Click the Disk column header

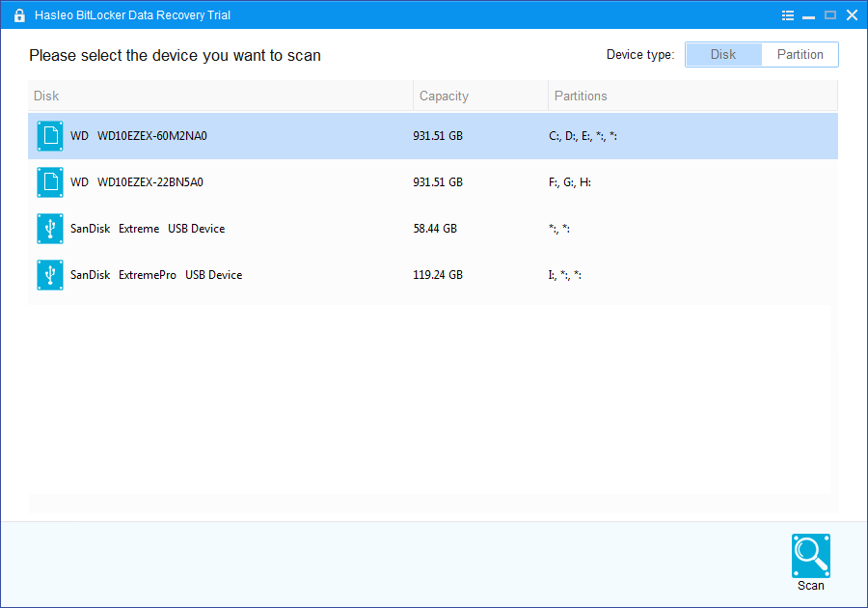coord(220,96)
